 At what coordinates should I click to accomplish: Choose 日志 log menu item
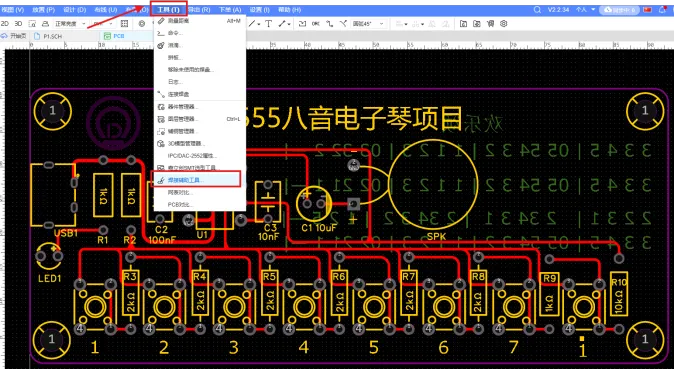(x=199, y=82)
